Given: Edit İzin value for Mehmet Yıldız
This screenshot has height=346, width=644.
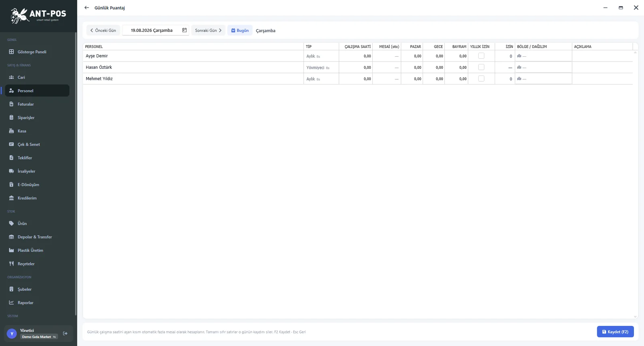Looking at the screenshot, I should pyautogui.click(x=505, y=78).
